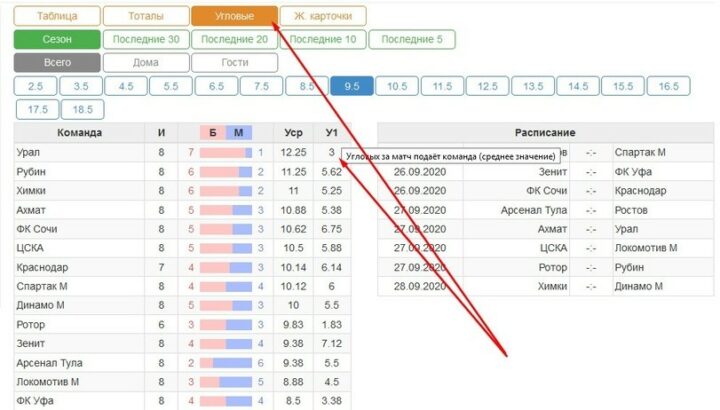Show only Гости matches
This screenshot has width=720, height=410.
pos(234,62)
